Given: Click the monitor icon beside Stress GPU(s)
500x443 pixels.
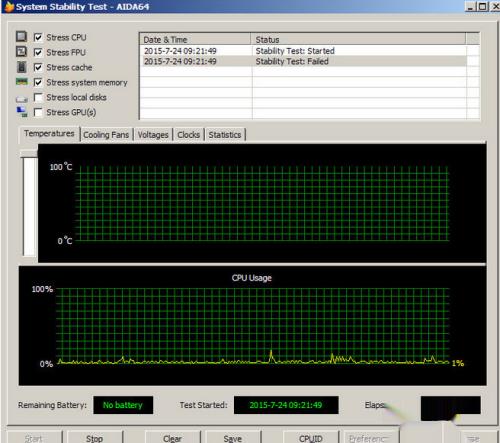Looking at the screenshot, I should click(22, 112).
